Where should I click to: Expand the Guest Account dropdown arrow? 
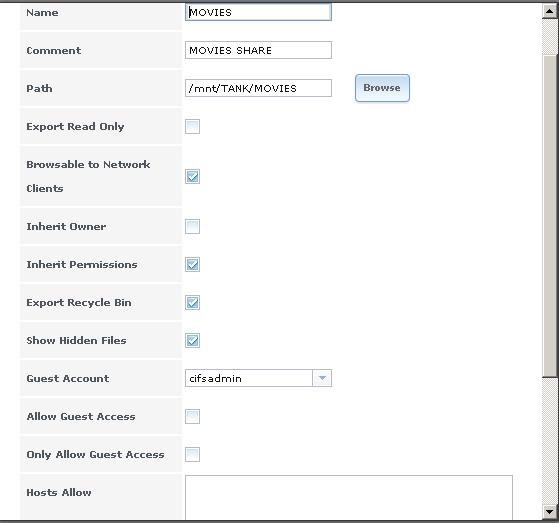coord(322,378)
